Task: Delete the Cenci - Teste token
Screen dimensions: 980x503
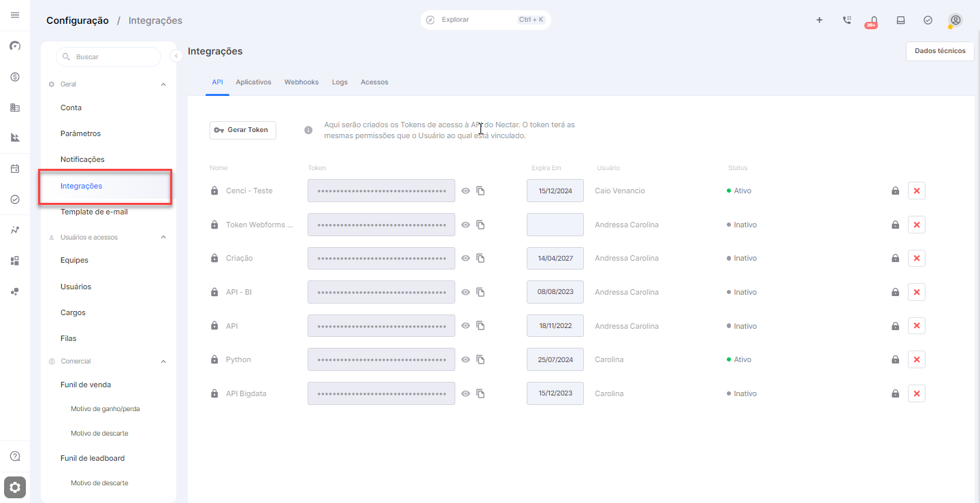Action: 917,191
